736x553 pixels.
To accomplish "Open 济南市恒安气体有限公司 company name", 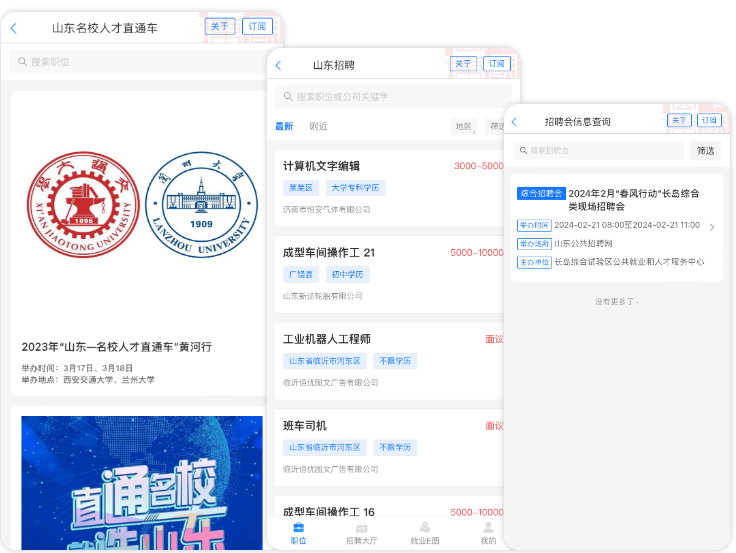I will point(327,209).
